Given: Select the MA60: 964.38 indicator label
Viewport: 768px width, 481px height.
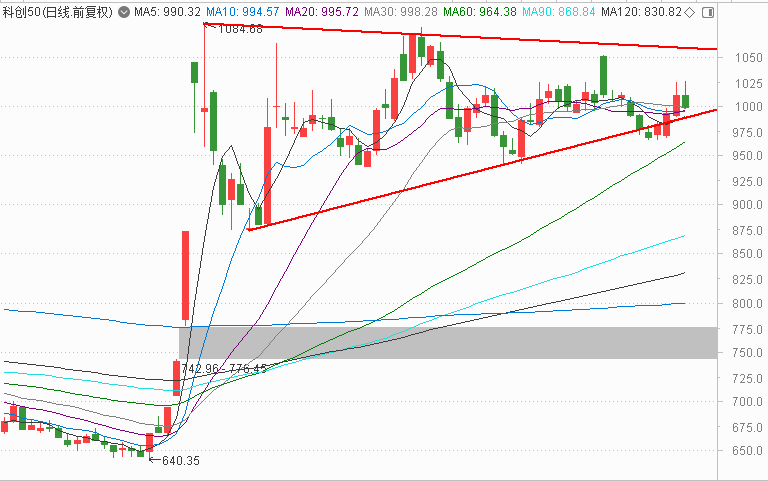Looking at the screenshot, I should pos(480,12).
